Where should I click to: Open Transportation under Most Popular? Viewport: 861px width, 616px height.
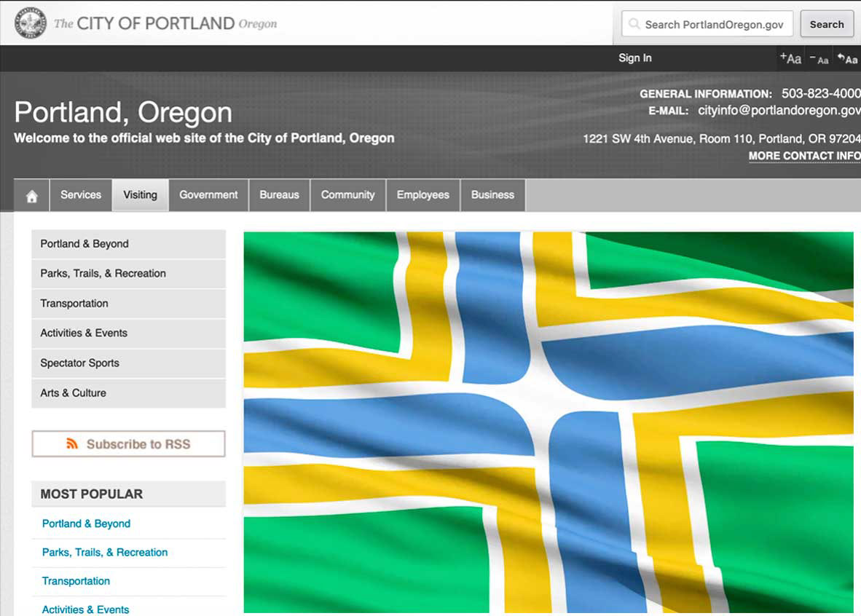point(76,581)
